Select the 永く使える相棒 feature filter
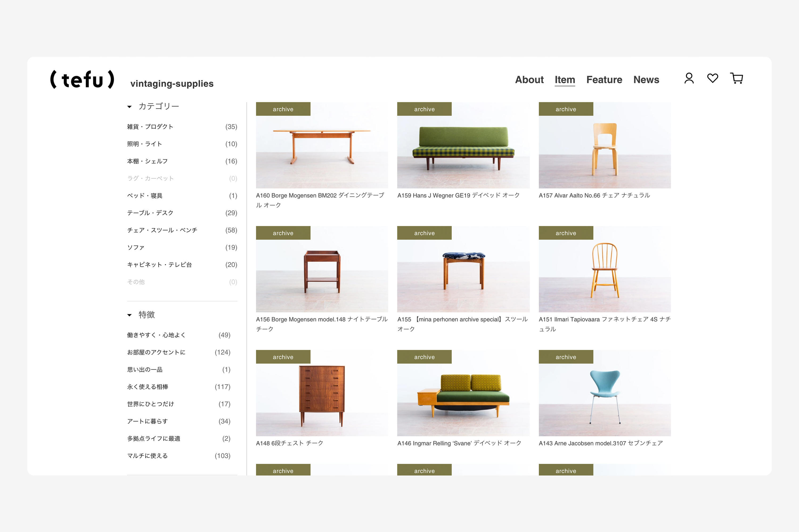The height and width of the screenshot is (532, 799). pos(179,387)
